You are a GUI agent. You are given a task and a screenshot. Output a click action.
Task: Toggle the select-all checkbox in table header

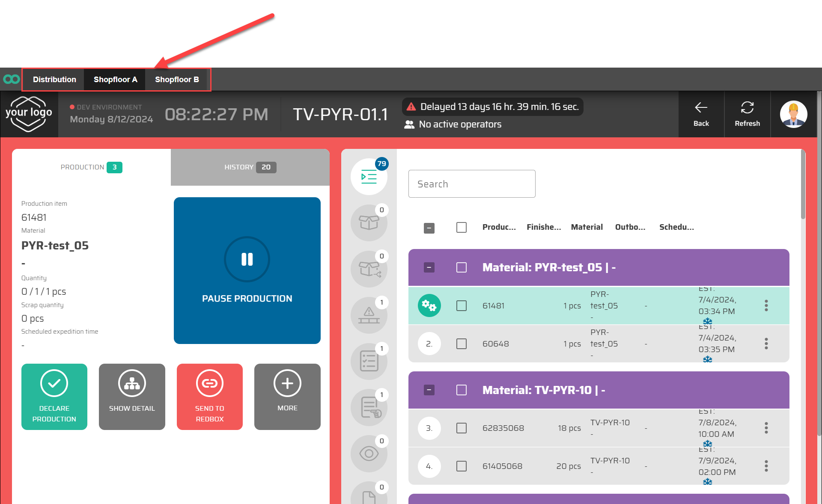(461, 227)
